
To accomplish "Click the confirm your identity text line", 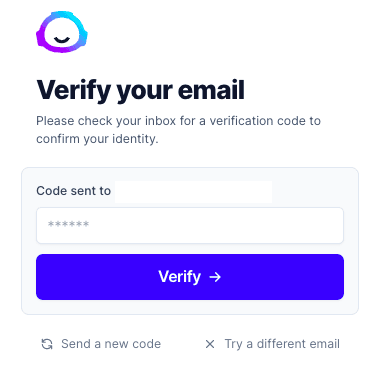I will [x=97, y=139].
